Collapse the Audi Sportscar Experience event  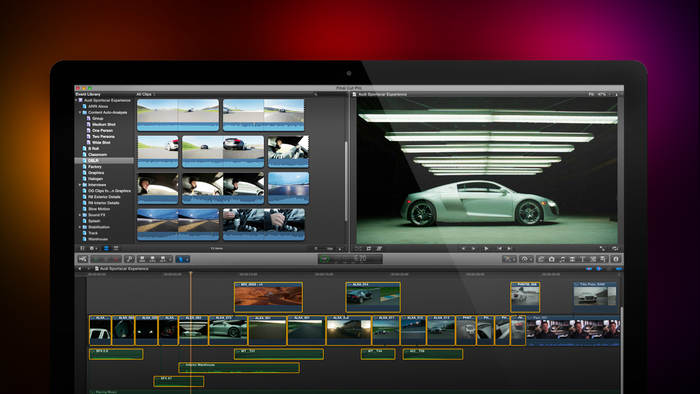tap(76, 100)
